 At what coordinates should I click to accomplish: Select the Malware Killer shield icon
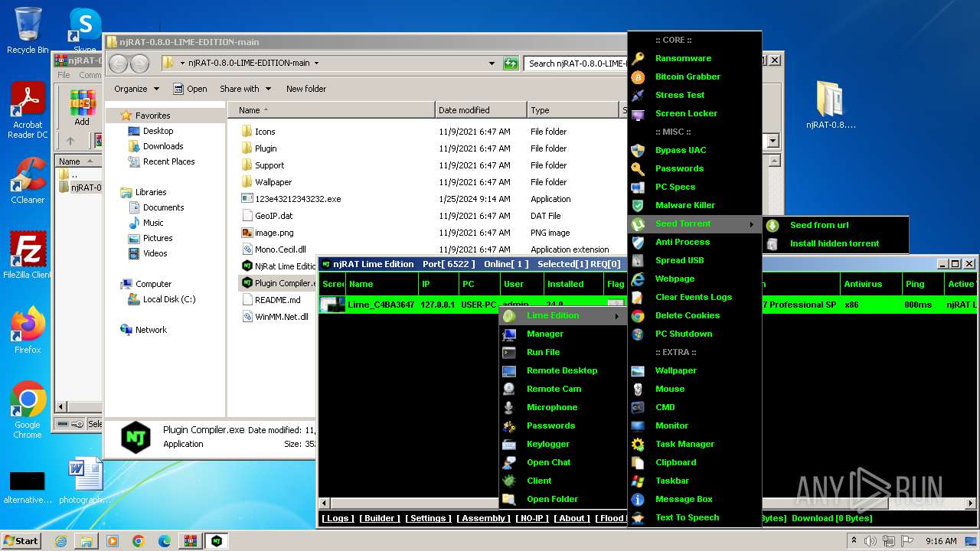pos(638,205)
